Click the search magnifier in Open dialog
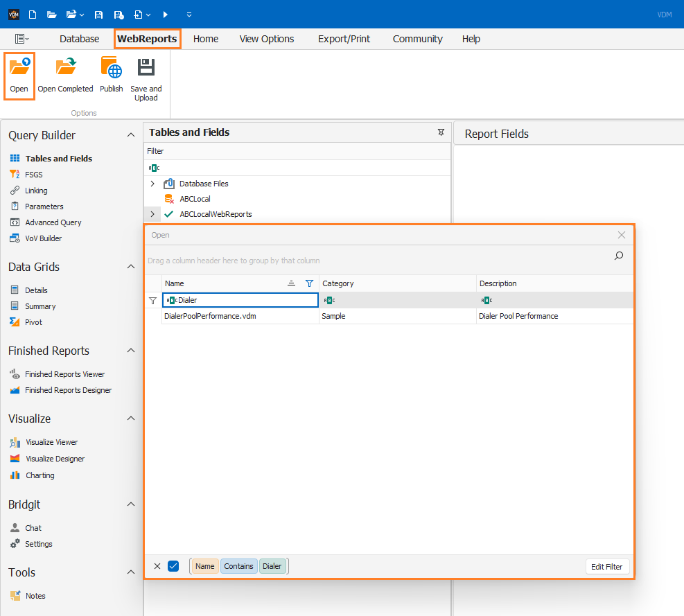The image size is (684, 616). coord(619,256)
